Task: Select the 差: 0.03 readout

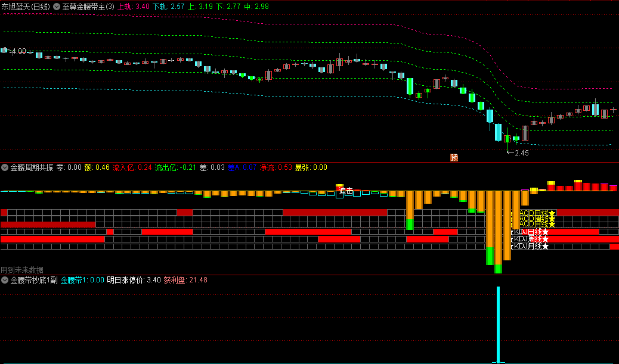Action: tap(212, 167)
